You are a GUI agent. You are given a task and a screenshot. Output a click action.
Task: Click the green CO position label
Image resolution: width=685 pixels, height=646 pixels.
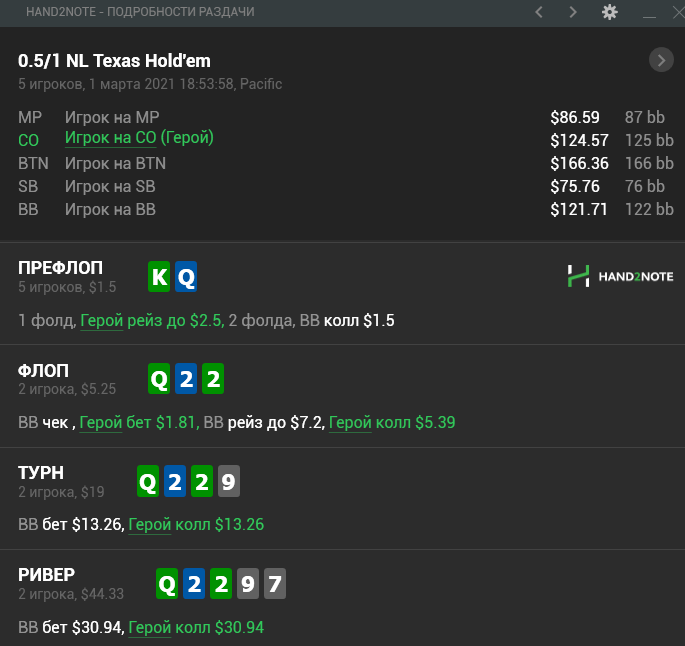[28, 140]
